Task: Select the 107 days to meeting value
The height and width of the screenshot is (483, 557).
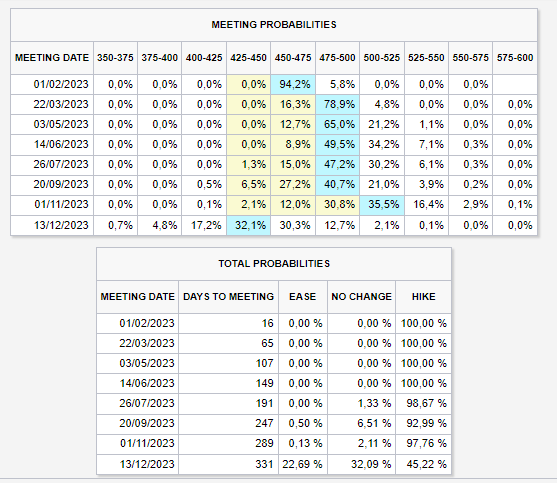Action: point(228,363)
